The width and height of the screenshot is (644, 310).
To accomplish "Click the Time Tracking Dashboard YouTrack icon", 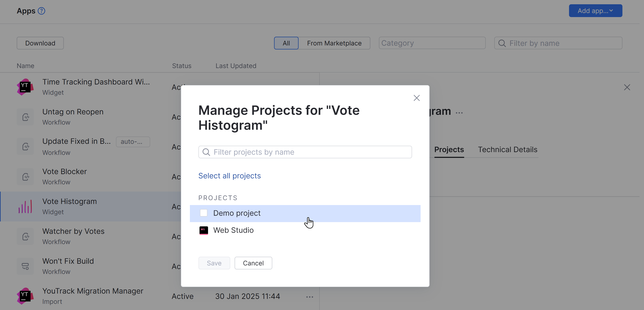I will 25,87.
